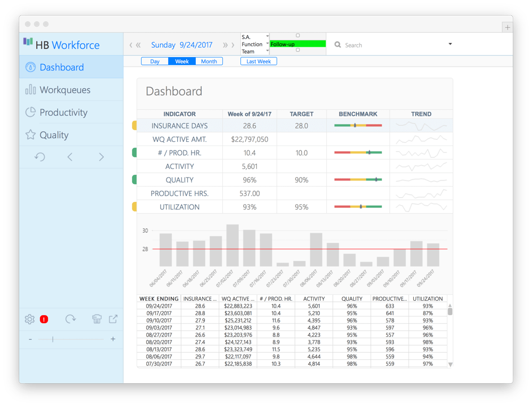This screenshot has width=532, height=406.
Task: Open the Dashboard section in sidebar
Action: (71, 67)
